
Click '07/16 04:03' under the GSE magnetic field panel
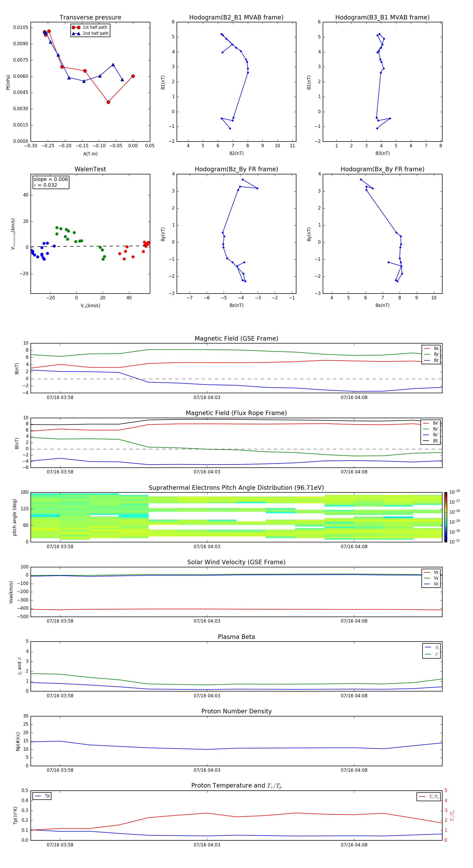click(207, 397)
